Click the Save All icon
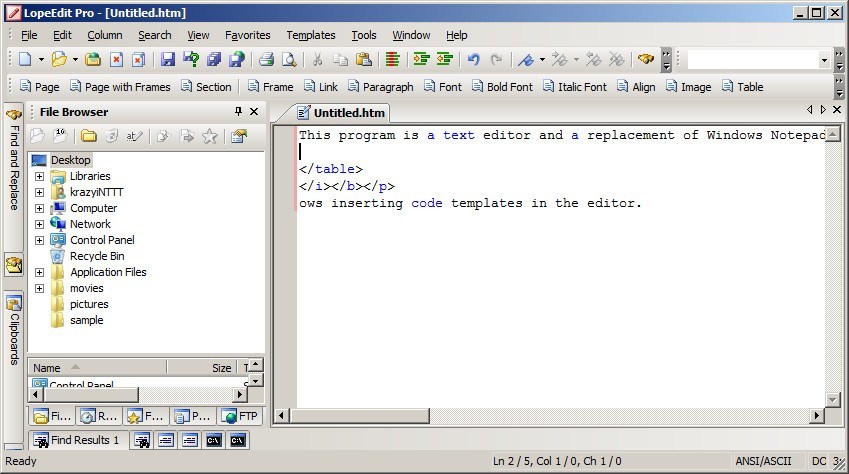This screenshot has height=474, width=849. (214, 59)
